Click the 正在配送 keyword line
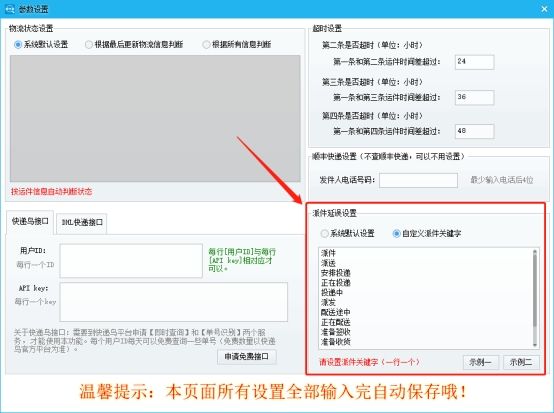 (x=336, y=323)
